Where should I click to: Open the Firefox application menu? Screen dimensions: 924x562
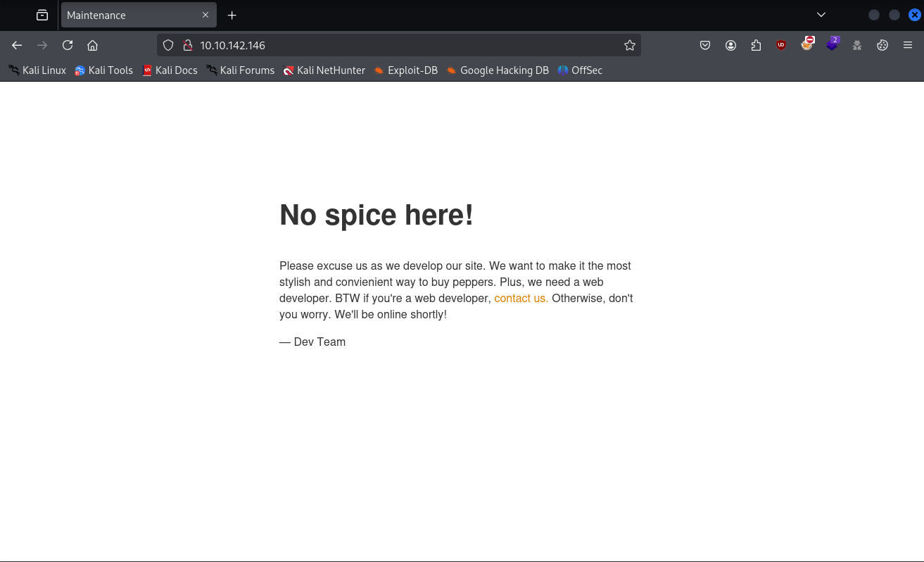tap(908, 45)
